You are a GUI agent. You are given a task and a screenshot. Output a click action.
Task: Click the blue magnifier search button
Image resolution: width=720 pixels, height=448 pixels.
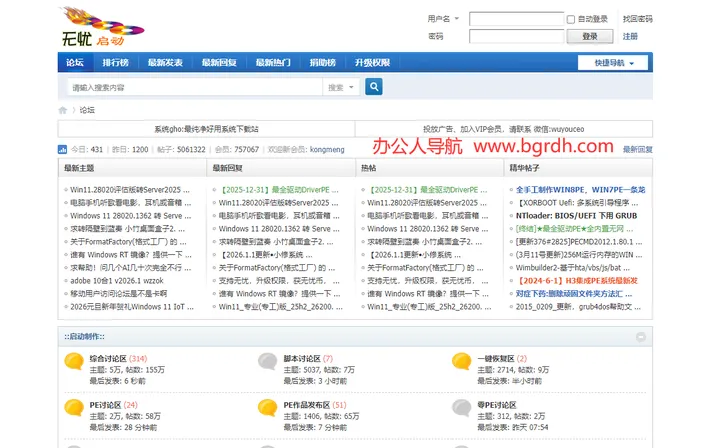(x=374, y=87)
